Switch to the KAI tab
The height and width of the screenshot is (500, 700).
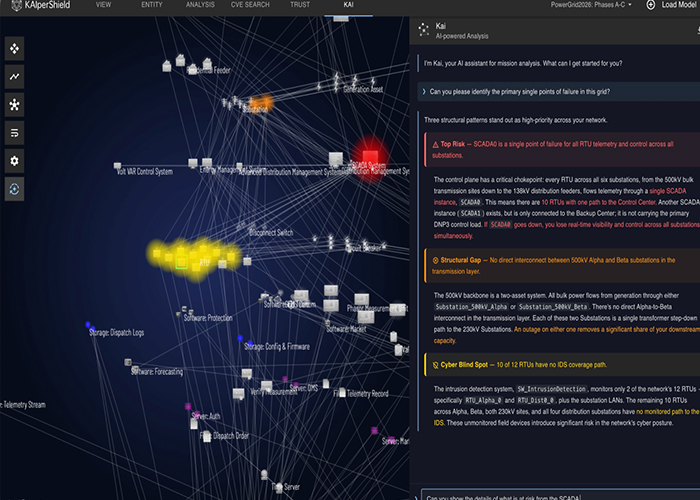349,5
